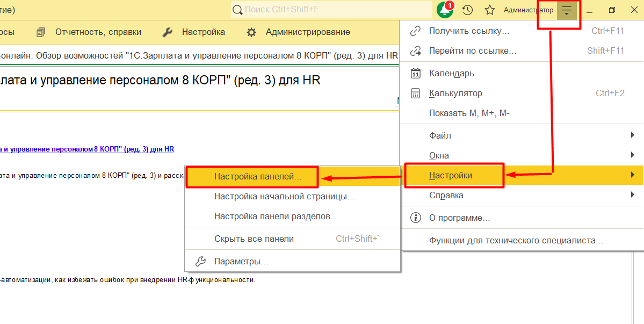
Task: Choose Настройка панелей submenu item
Action: (x=292, y=177)
